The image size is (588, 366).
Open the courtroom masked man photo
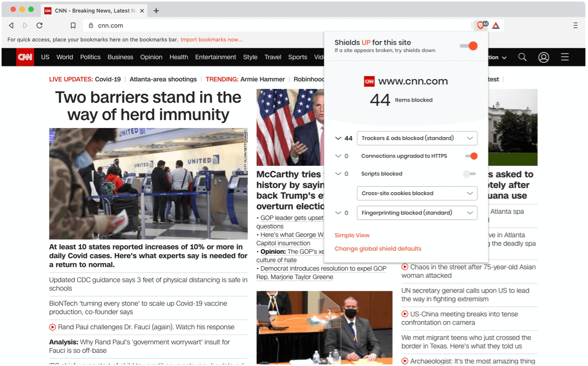[324, 328]
